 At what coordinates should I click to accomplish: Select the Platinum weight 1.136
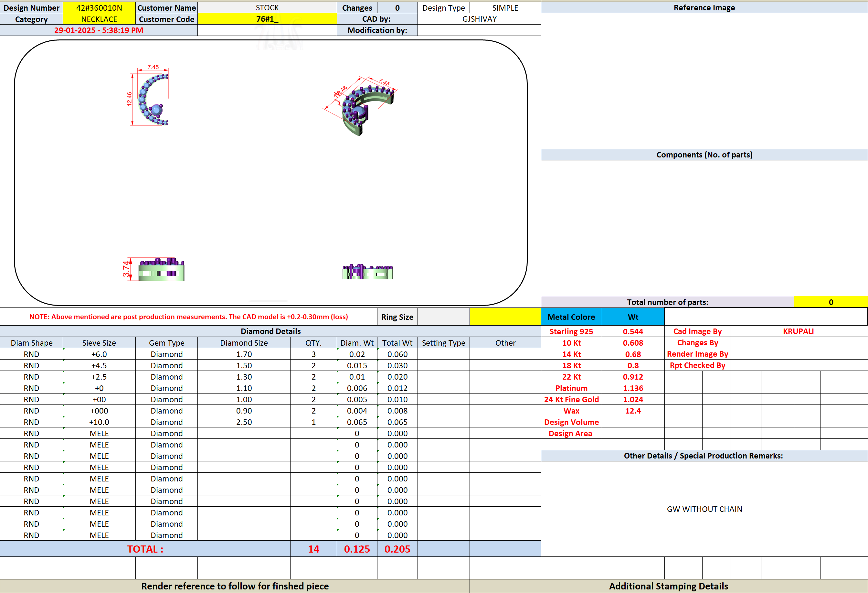[633, 388]
